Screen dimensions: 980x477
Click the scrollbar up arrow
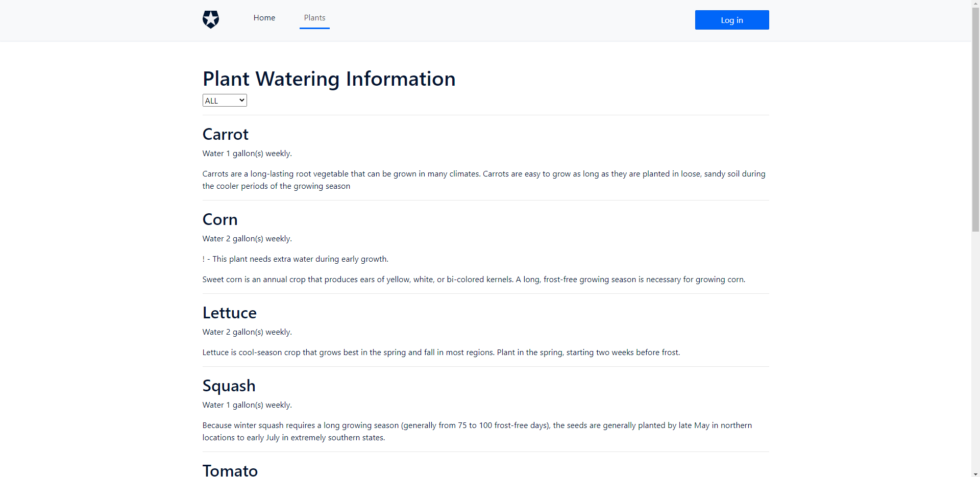coord(975,4)
